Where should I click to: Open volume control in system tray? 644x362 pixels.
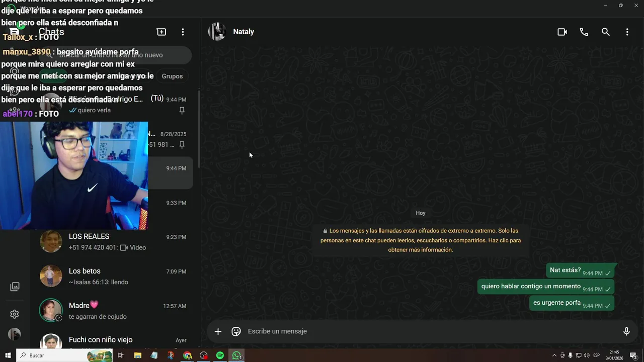586,355
